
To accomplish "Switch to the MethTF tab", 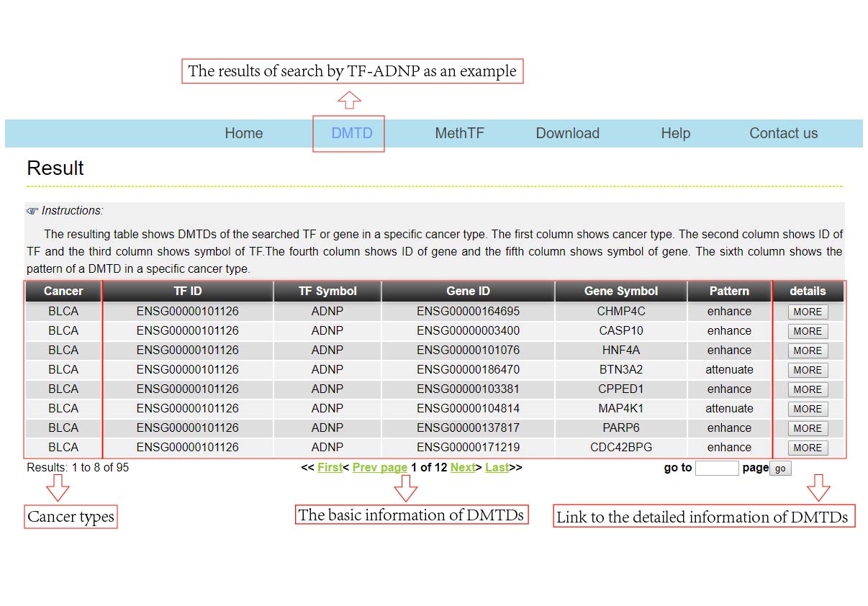I will pos(459,133).
